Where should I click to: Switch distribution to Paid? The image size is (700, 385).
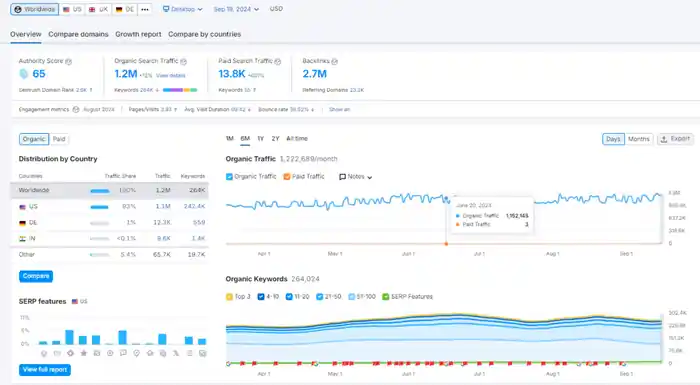pos(59,139)
